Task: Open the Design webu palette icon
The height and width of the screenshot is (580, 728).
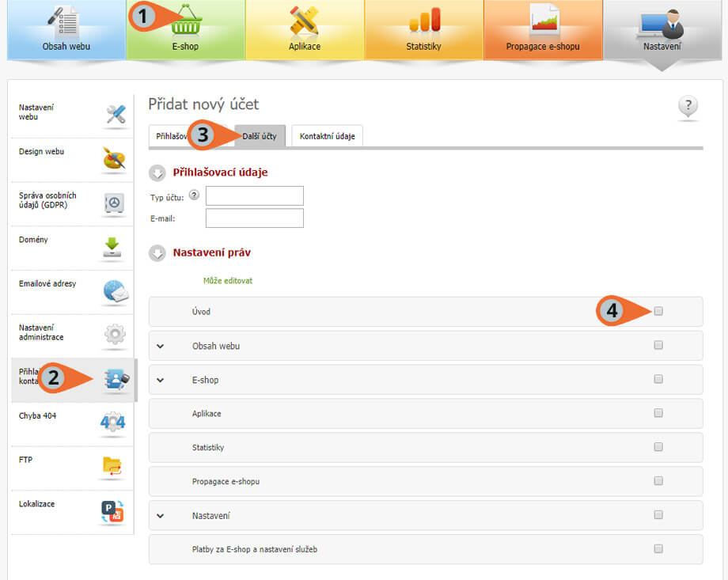Action: 114,159
